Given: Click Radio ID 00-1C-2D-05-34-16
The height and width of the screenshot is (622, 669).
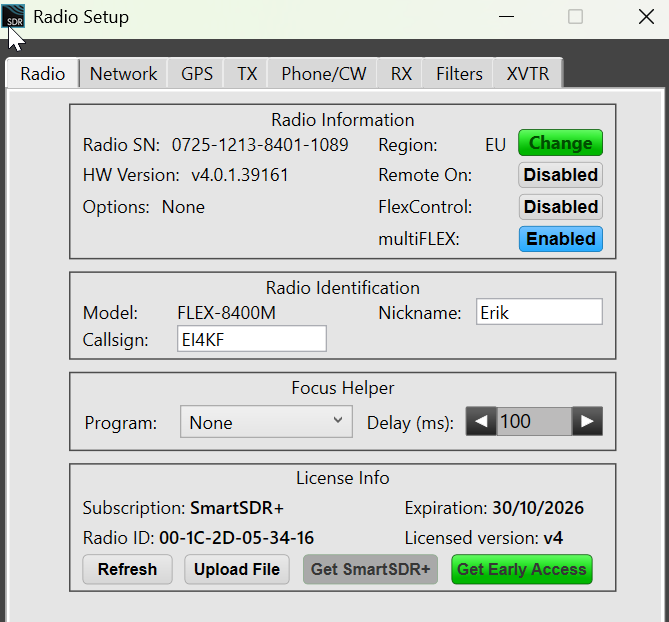Looking at the screenshot, I should click(x=237, y=538).
